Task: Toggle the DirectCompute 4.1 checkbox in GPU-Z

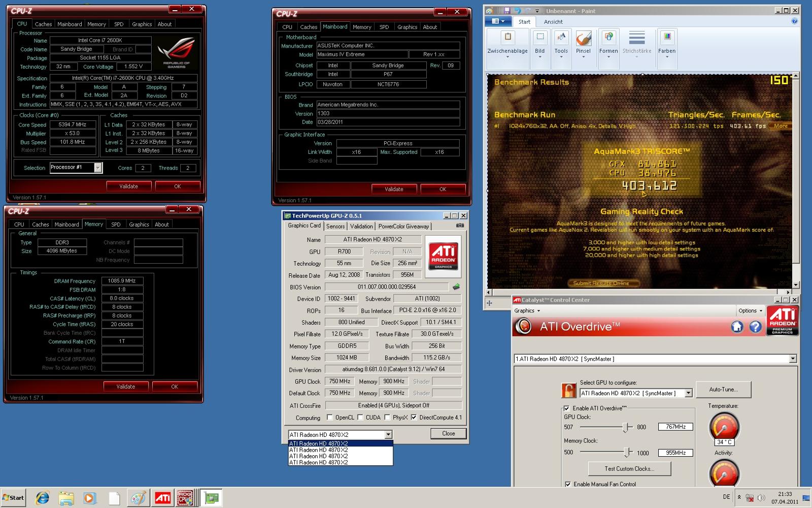Action: coord(414,418)
